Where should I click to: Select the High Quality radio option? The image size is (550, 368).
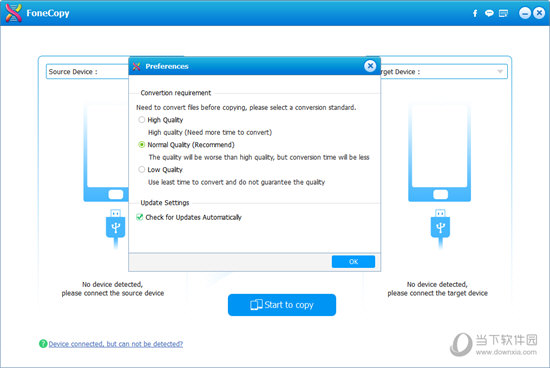141,120
